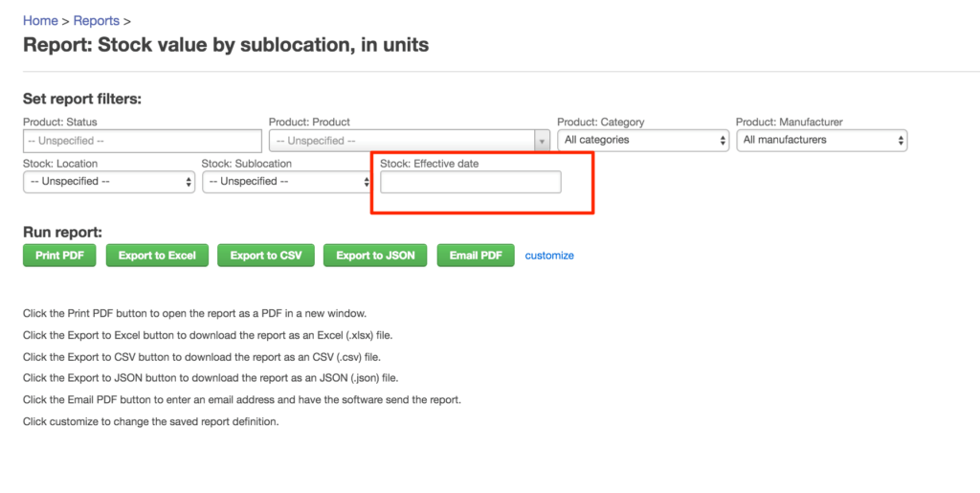
Task: Click the Location dropdown stepper arrows
Action: (x=189, y=183)
